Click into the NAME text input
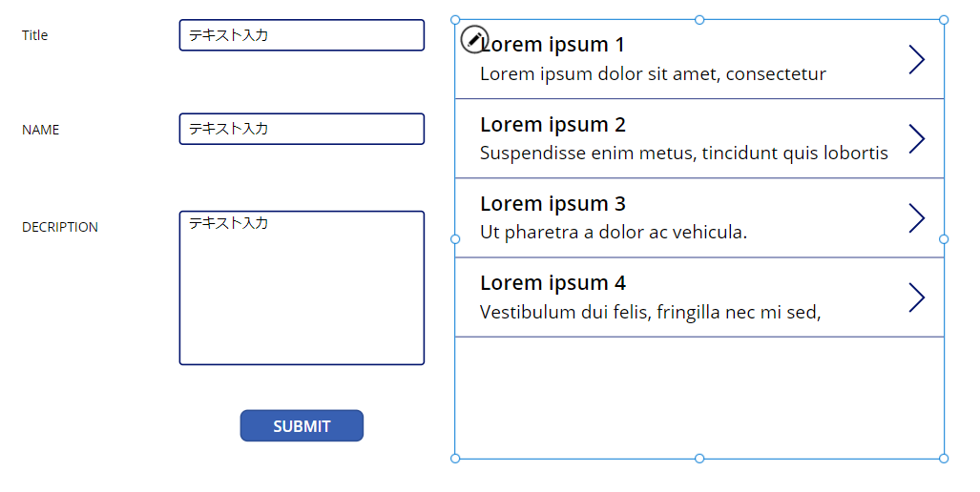This screenshot has width=980, height=492. pos(302,129)
